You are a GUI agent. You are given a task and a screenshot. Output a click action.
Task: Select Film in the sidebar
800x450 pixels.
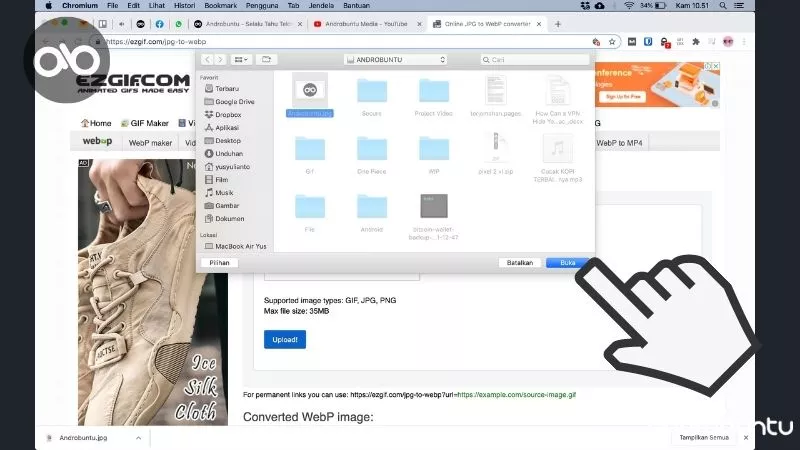pos(216,180)
